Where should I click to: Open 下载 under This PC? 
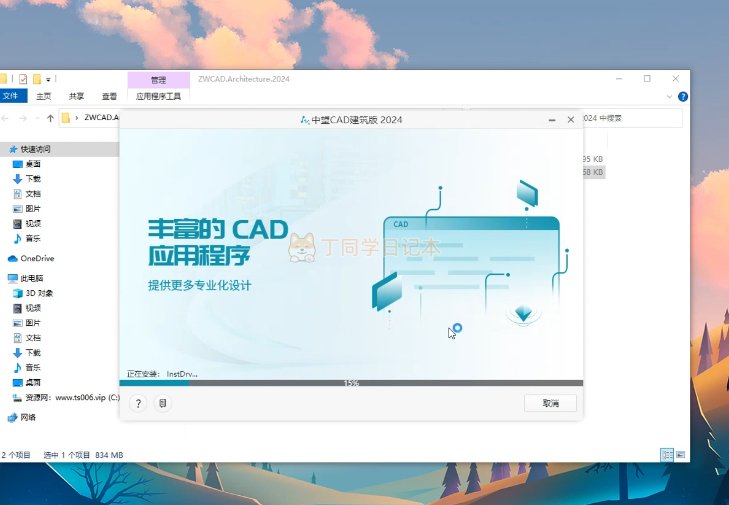pyautogui.click(x=27, y=353)
